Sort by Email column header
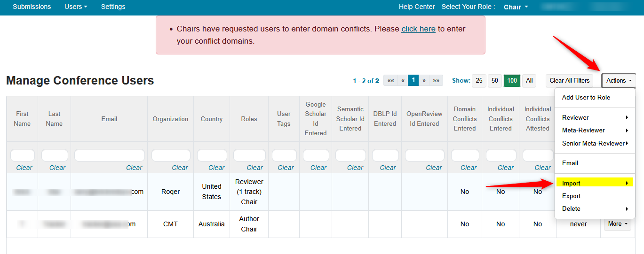 pos(109,119)
